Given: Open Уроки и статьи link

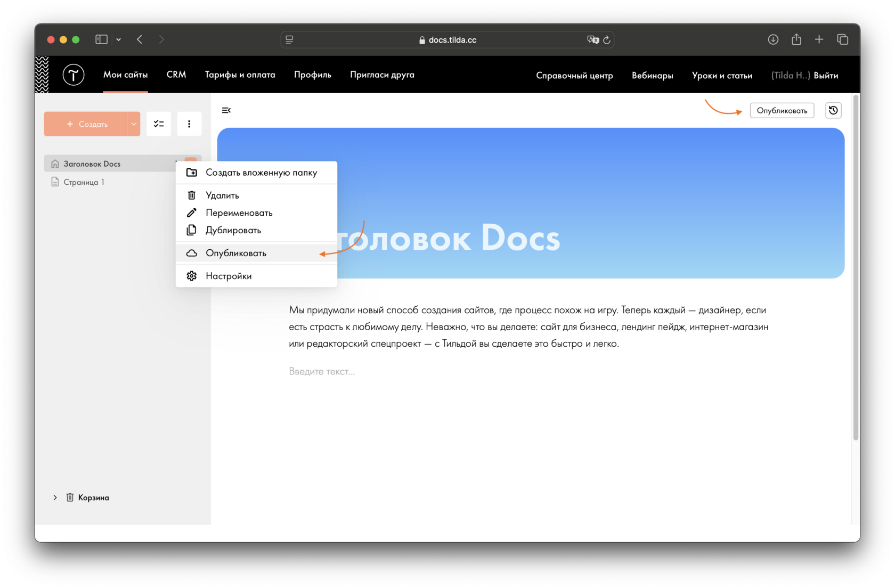Looking at the screenshot, I should tap(722, 76).
